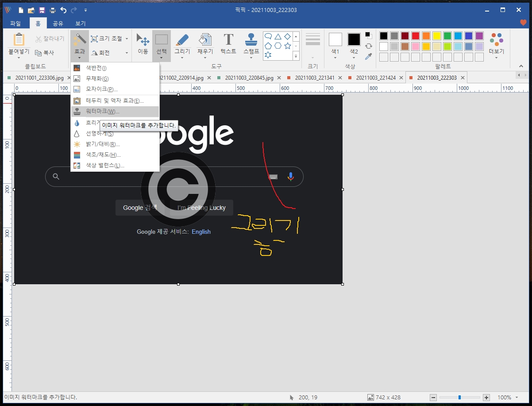Select 색조/채도 in the effects menu
Image resolution: width=532 pixels, height=406 pixels.
115,155
